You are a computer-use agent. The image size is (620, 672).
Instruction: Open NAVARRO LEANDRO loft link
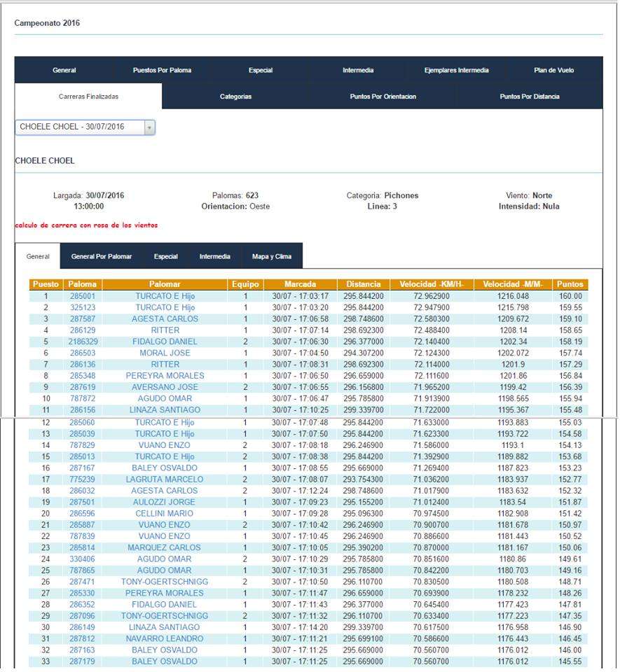click(165, 639)
